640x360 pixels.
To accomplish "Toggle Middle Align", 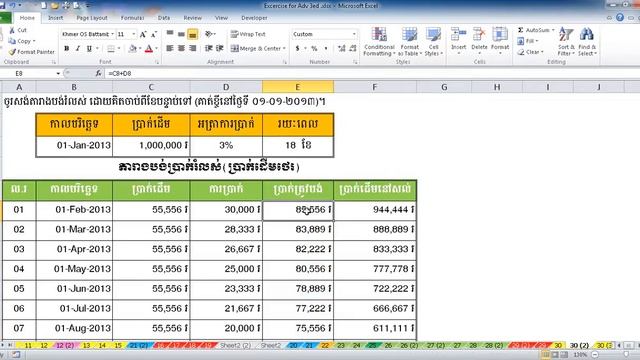I will (x=181, y=34).
